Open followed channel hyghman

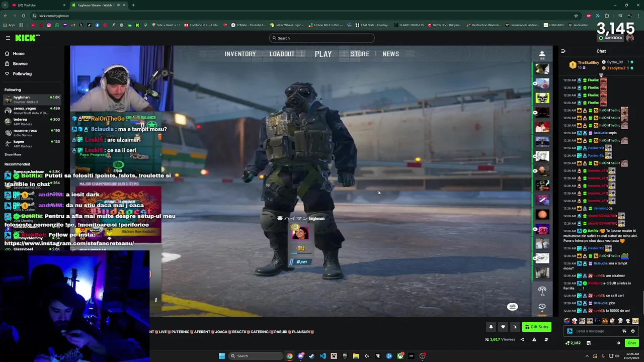(32, 99)
